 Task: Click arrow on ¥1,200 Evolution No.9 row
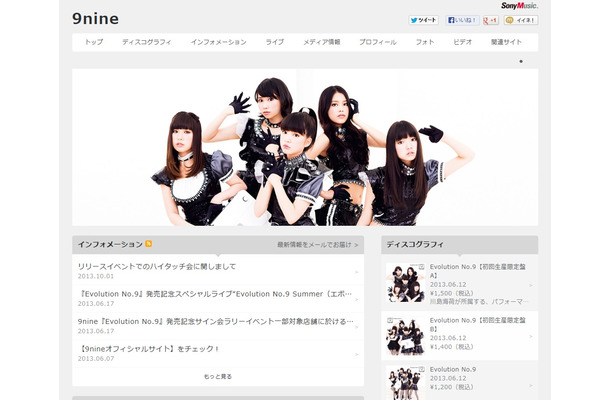(x=531, y=385)
